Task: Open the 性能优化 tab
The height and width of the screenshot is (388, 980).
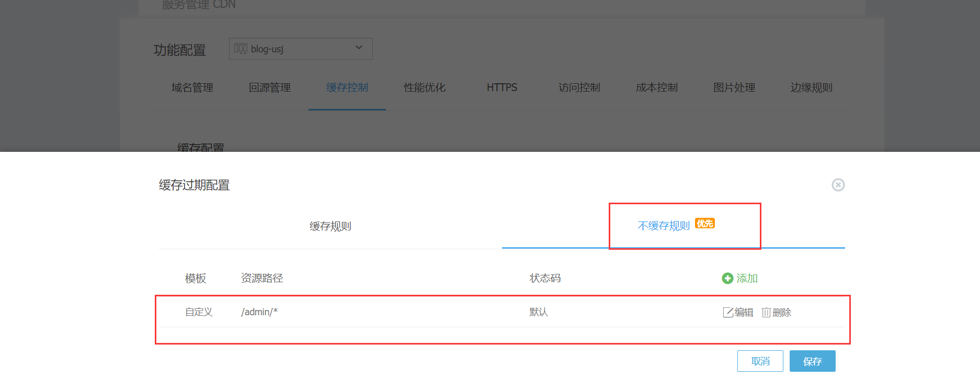Action: point(425,87)
